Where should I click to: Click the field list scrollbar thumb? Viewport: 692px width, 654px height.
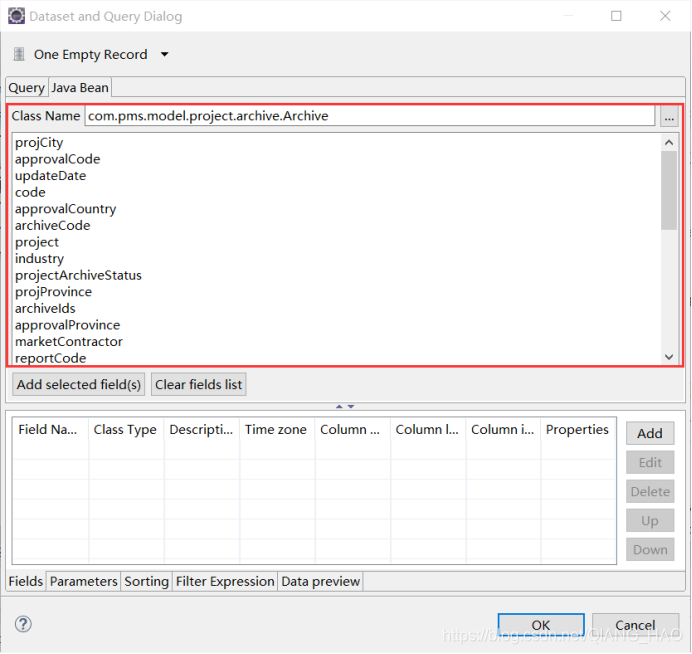[669, 191]
